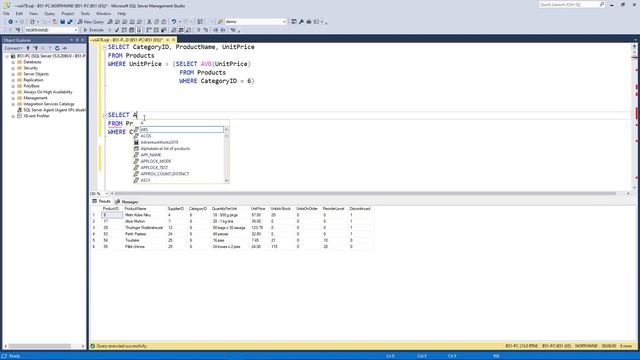Open the Query menu
The height and width of the screenshot is (360, 640).
click(49, 13)
